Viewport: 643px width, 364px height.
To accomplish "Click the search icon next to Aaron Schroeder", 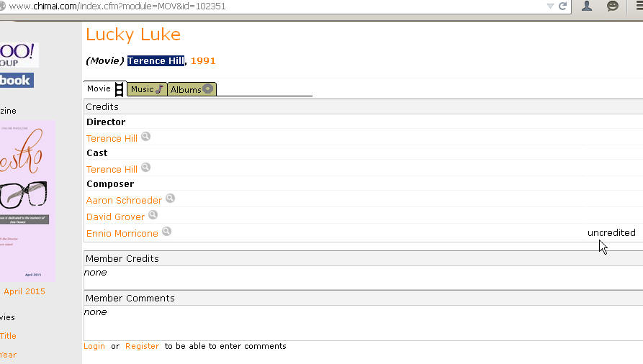I will [170, 199].
